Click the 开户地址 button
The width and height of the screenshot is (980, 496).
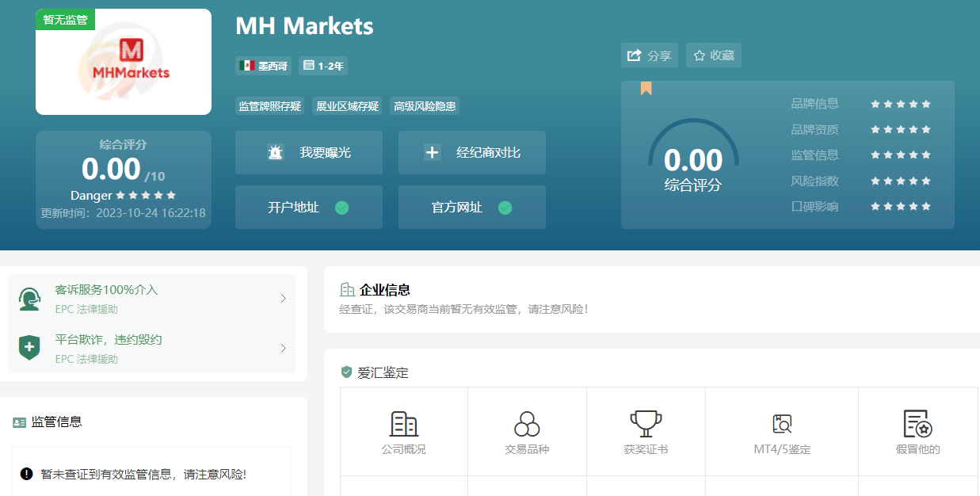(308, 208)
